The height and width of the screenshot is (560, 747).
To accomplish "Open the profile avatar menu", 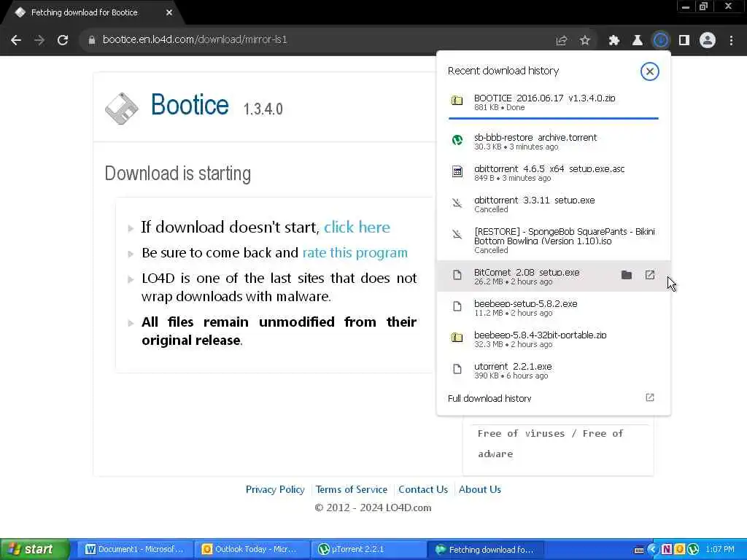I will [708, 41].
